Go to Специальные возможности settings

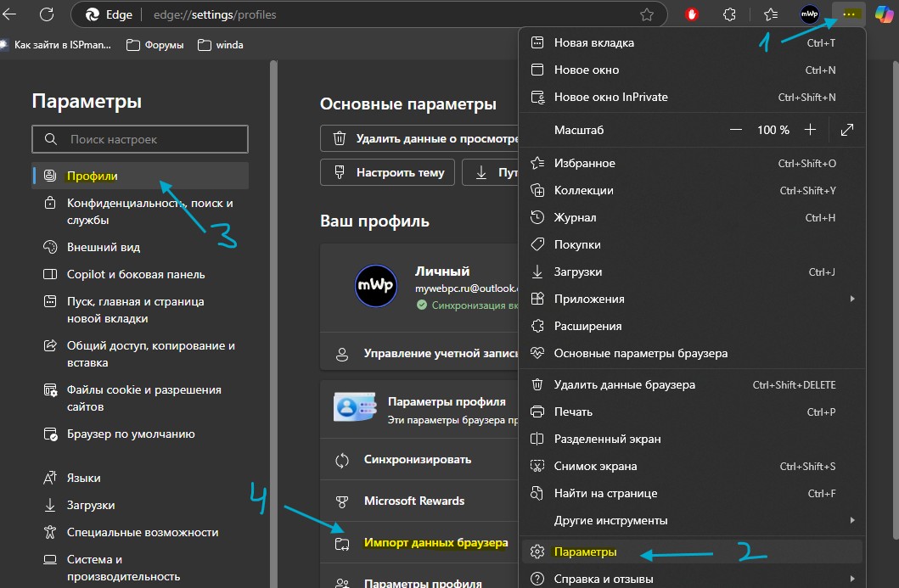[x=141, y=532]
